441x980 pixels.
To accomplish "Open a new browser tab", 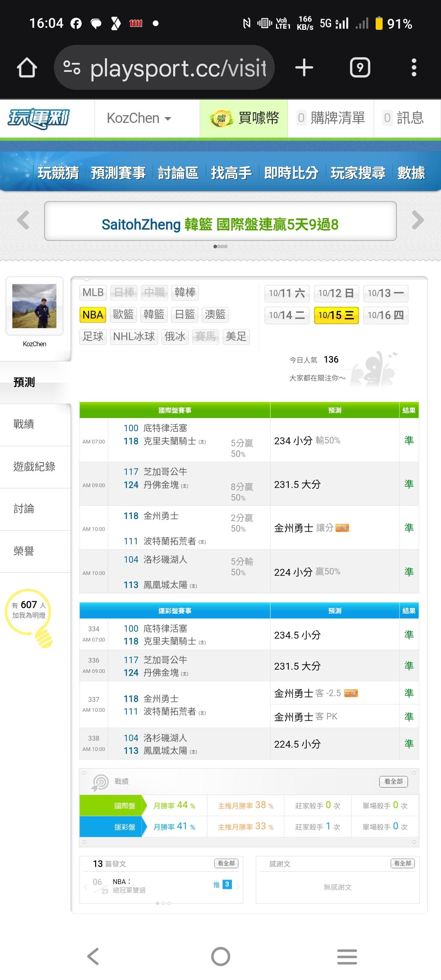I will click(304, 68).
